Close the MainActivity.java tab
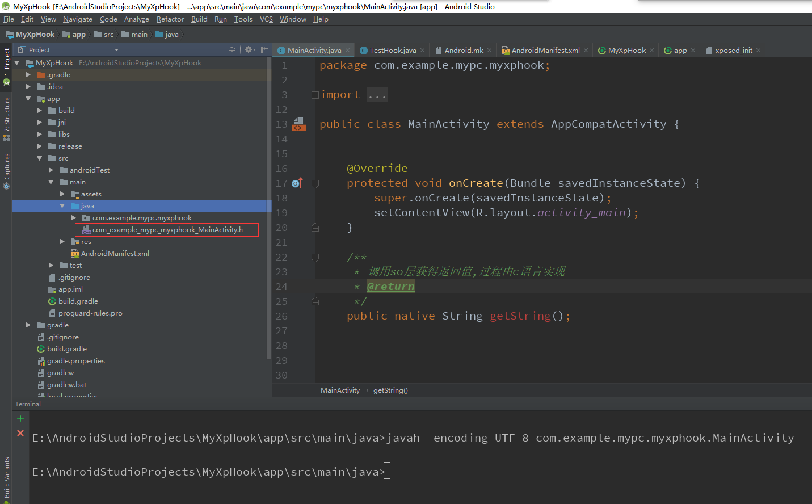 [x=348, y=51]
